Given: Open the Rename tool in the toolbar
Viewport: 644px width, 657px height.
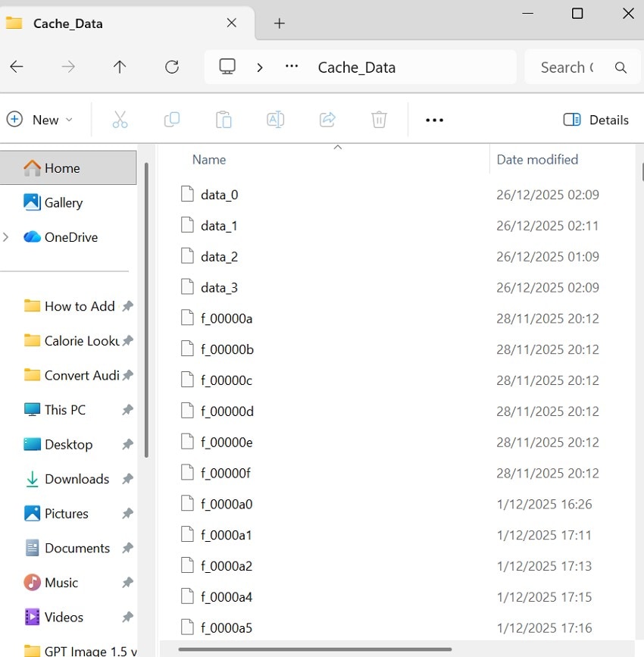Looking at the screenshot, I should [x=274, y=119].
